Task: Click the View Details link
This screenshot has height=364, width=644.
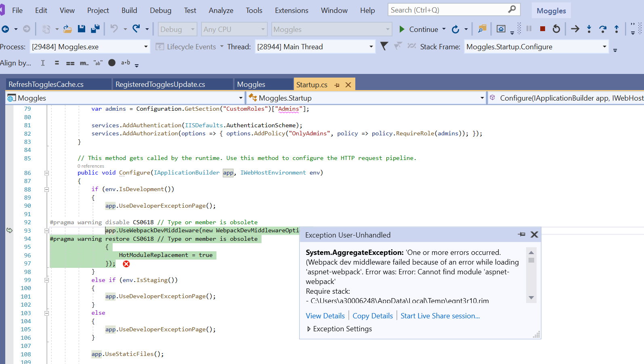Action: click(325, 316)
